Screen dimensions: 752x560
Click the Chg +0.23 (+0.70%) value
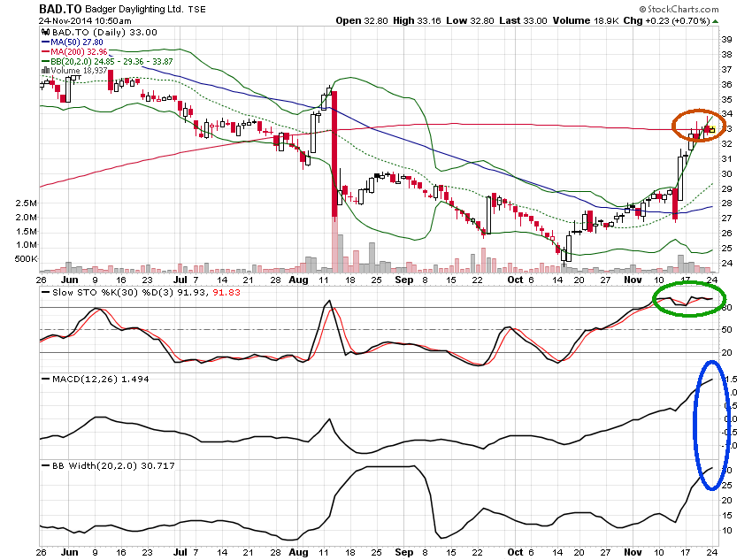(667, 20)
